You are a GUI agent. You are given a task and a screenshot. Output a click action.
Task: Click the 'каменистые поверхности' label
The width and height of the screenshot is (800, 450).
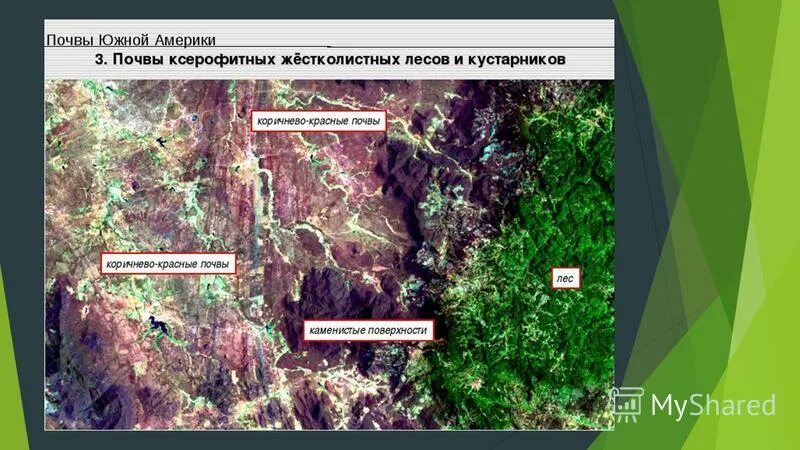[x=368, y=331]
